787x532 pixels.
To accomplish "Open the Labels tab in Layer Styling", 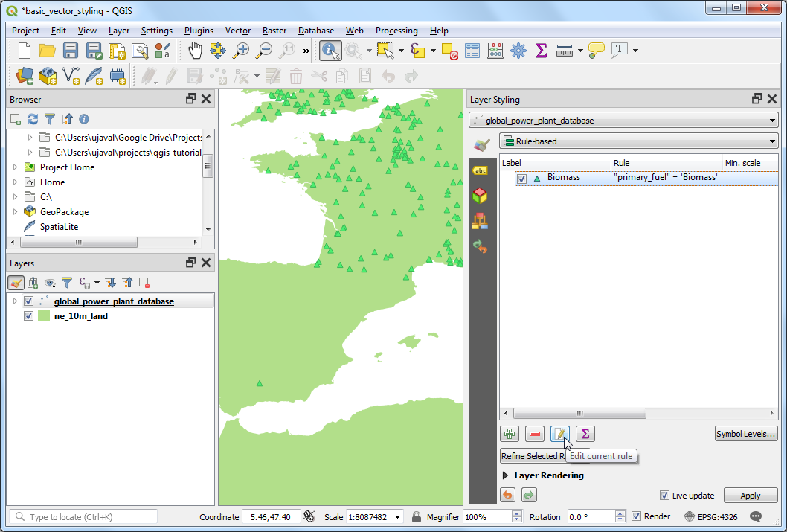I will pos(481,171).
